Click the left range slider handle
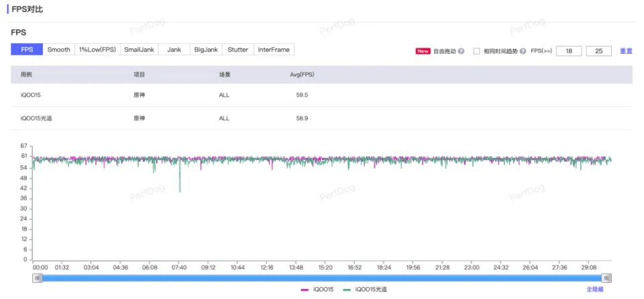The width and height of the screenshot is (644, 299). point(38,278)
